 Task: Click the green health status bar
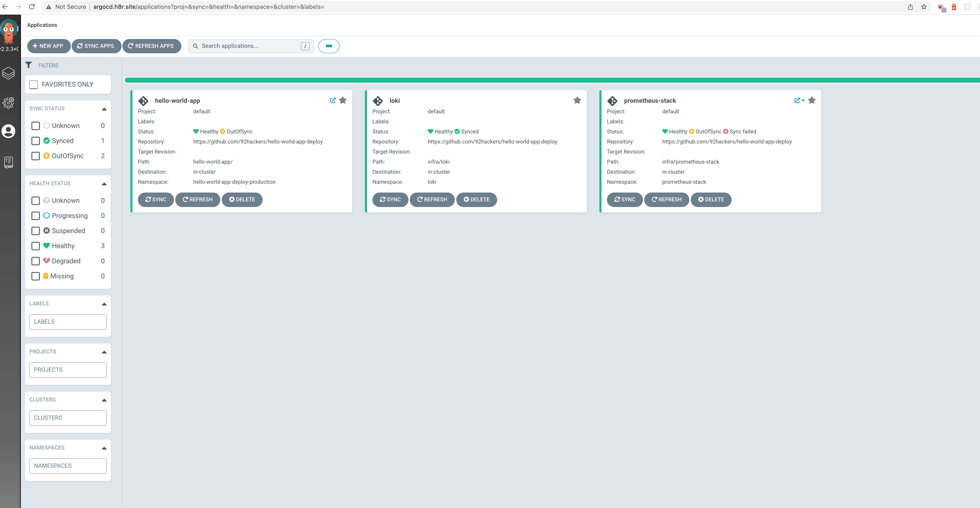(x=552, y=80)
